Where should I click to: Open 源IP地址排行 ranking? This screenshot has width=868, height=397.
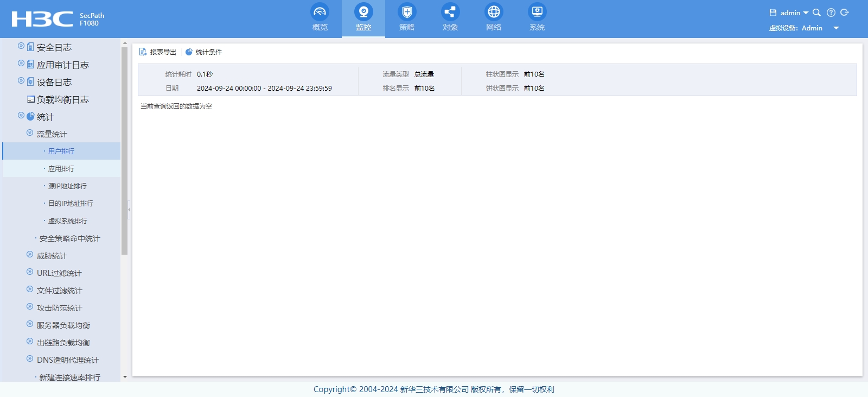[67, 186]
